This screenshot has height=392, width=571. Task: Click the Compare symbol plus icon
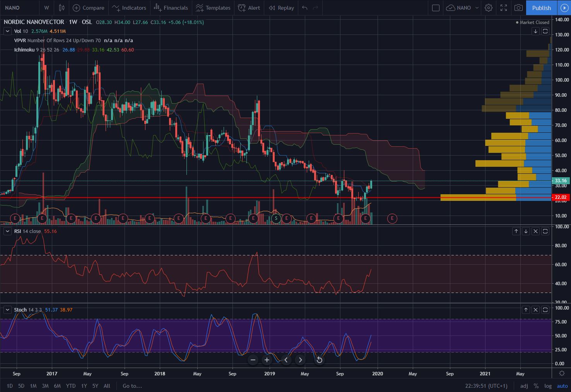pyautogui.click(x=77, y=8)
